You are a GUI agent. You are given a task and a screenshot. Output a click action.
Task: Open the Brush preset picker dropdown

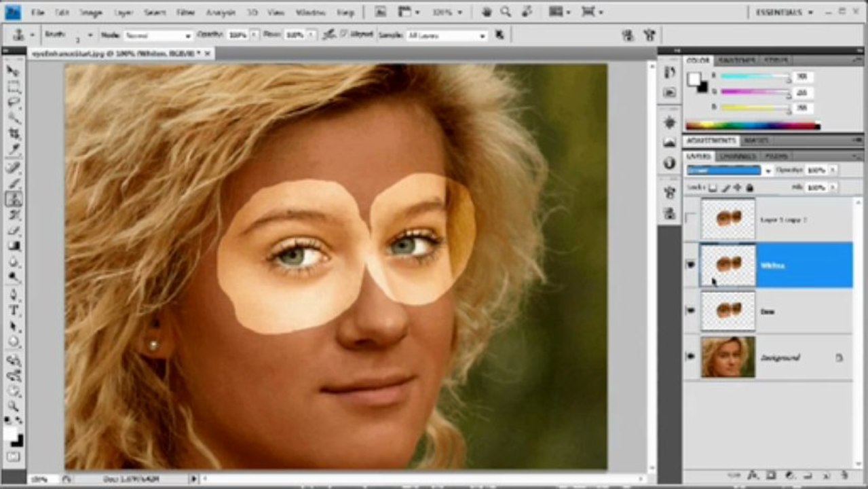pyautogui.click(x=90, y=35)
